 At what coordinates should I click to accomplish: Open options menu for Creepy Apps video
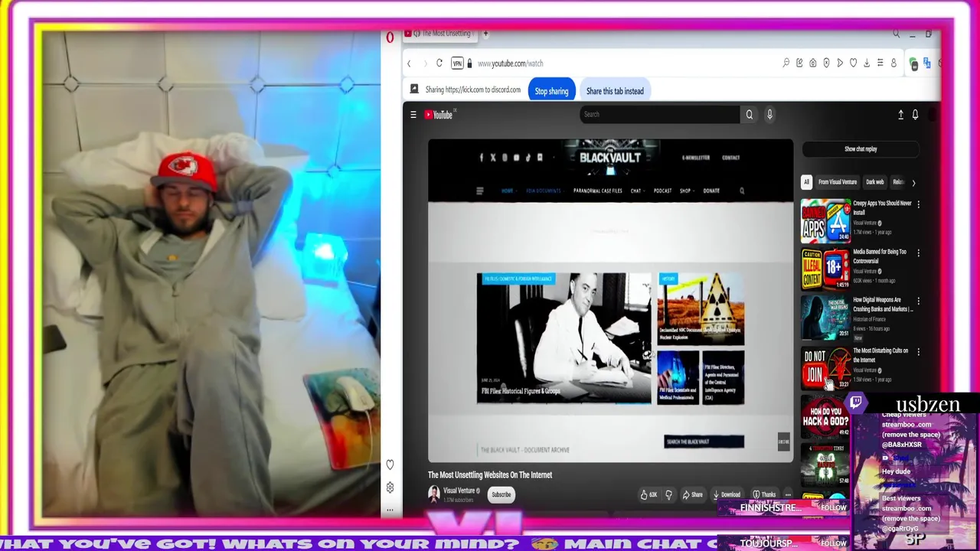[x=918, y=204]
